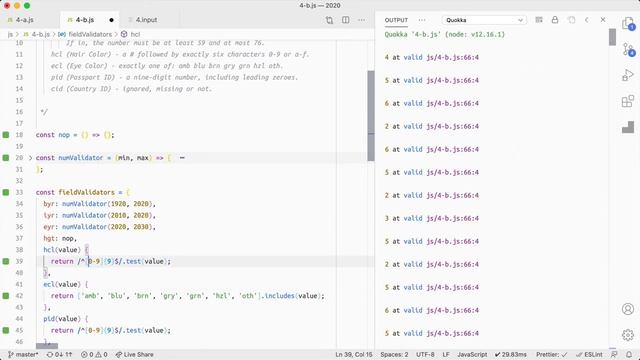This screenshot has height=360, width=640.
Task: Open the fieldValidators breadcrumb
Action: (85, 34)
